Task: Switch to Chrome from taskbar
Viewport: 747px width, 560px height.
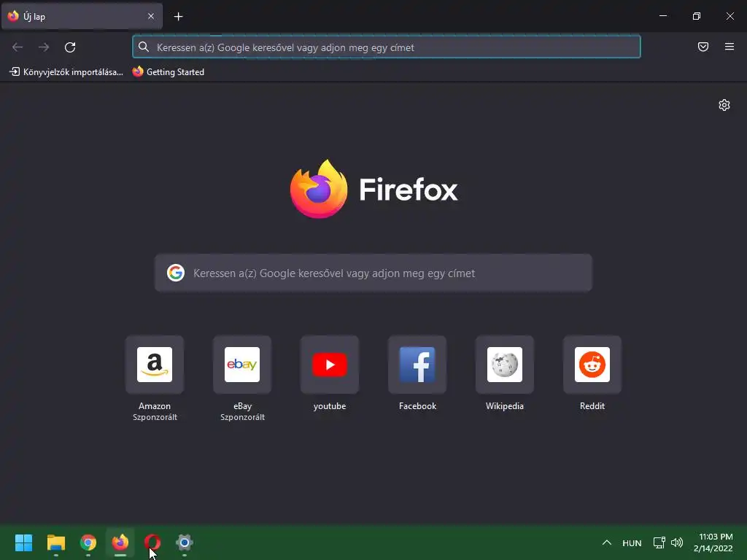Action: (88, 542)
